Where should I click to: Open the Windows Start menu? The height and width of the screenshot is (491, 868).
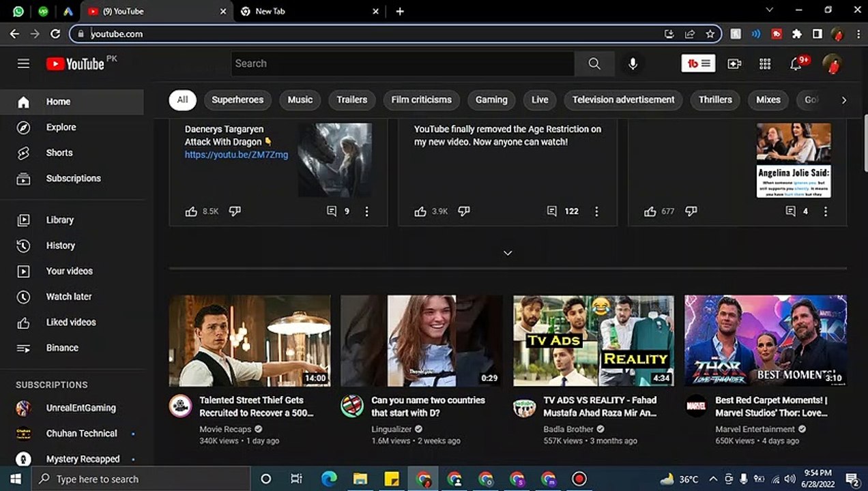click(x=15, y=479)
